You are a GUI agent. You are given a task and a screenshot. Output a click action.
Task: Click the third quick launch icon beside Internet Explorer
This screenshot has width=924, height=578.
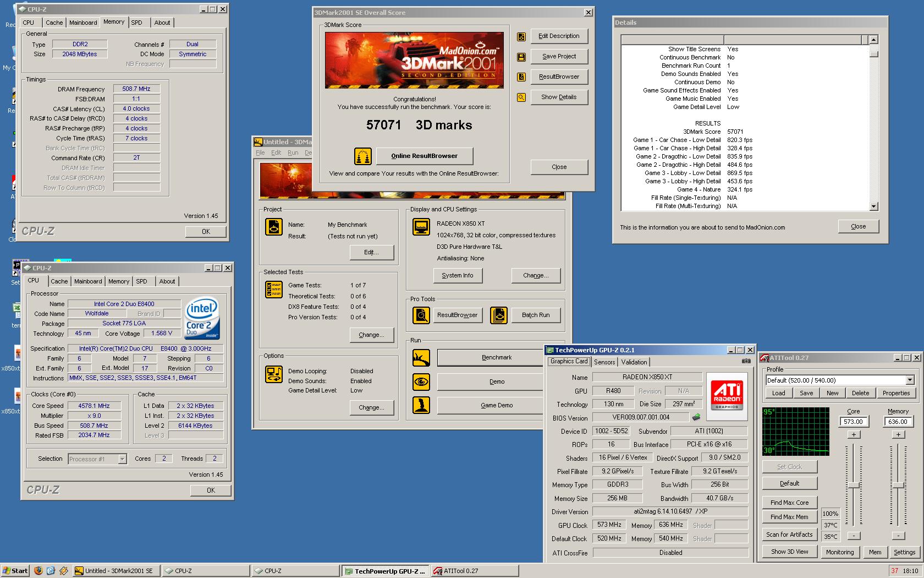63,571
